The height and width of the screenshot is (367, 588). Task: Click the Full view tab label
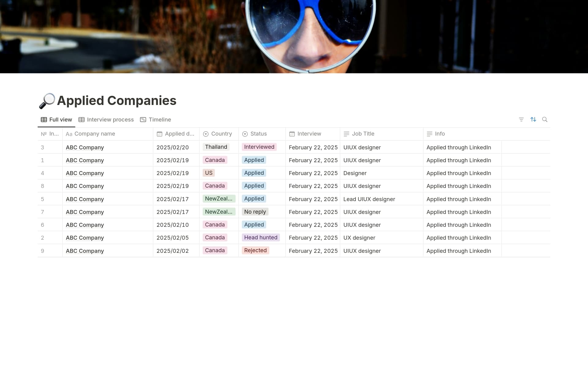pos(60,120)
